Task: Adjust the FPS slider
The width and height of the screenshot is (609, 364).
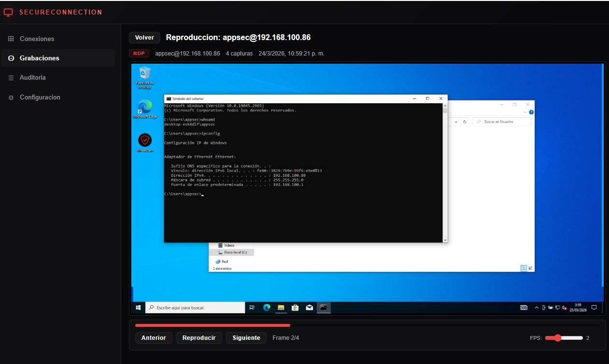Action: click(564, 338)
